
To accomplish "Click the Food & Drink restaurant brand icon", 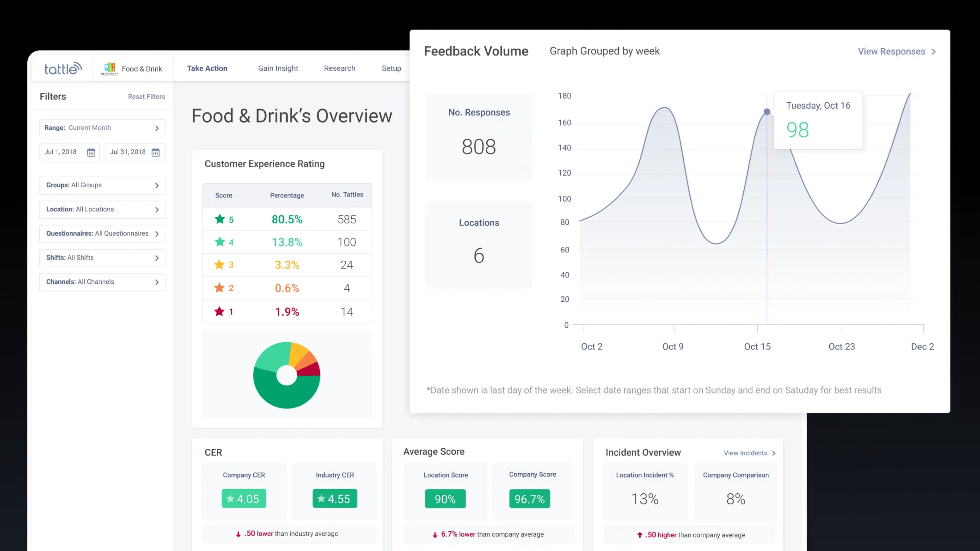I will (x=110, y=68).
